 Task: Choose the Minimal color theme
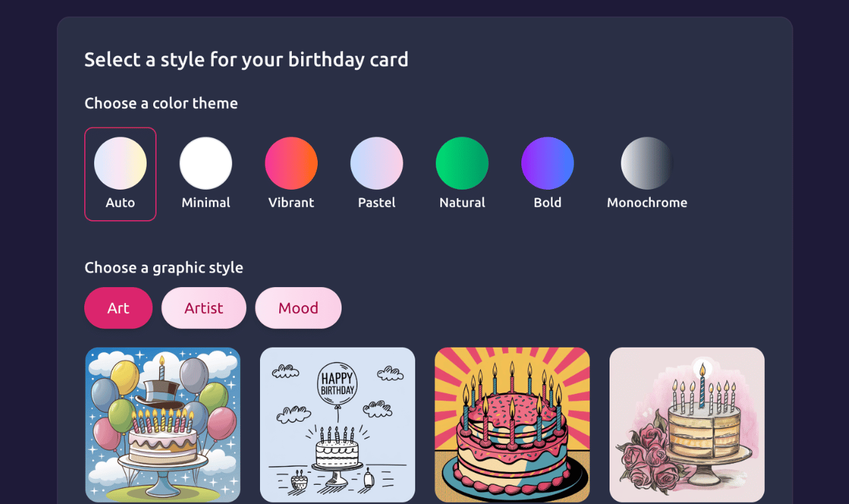click(x=206, y=163)
